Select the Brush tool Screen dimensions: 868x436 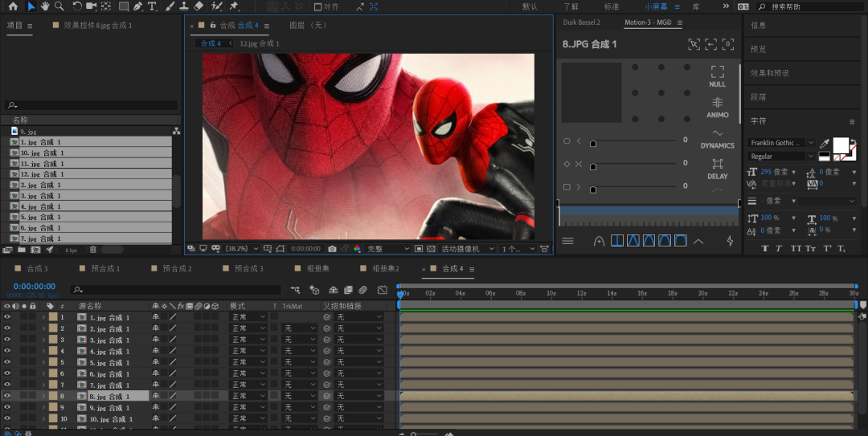tap(170, 6)
